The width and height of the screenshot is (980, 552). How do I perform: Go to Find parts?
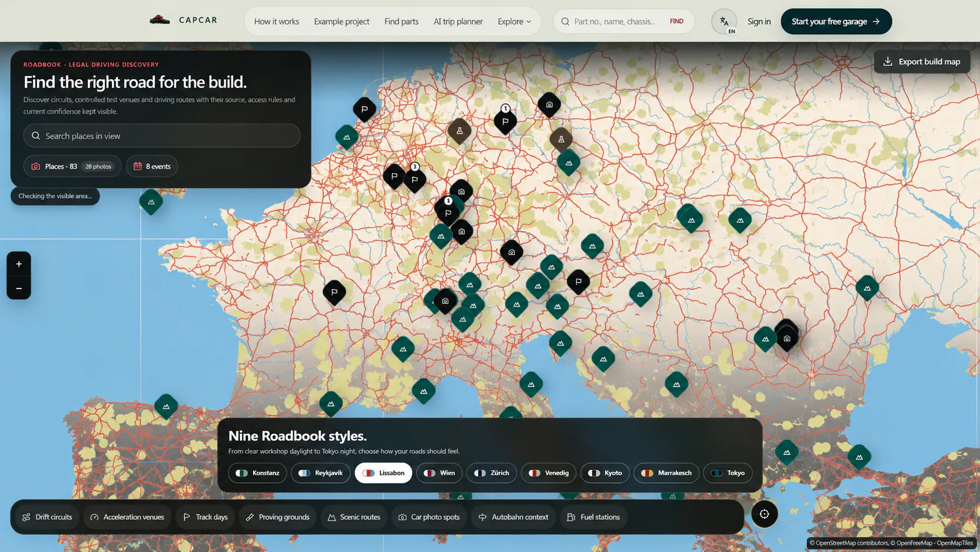(x=401, y=21)
